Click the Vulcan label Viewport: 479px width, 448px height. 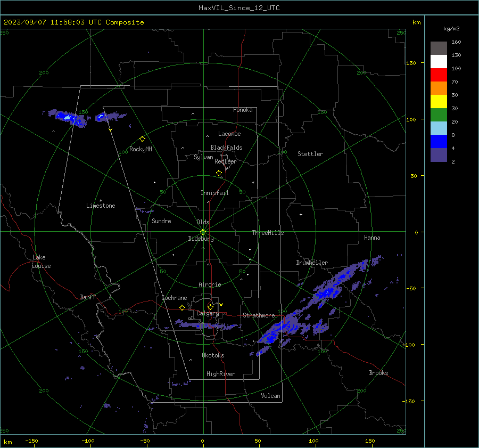click(270, 396)
